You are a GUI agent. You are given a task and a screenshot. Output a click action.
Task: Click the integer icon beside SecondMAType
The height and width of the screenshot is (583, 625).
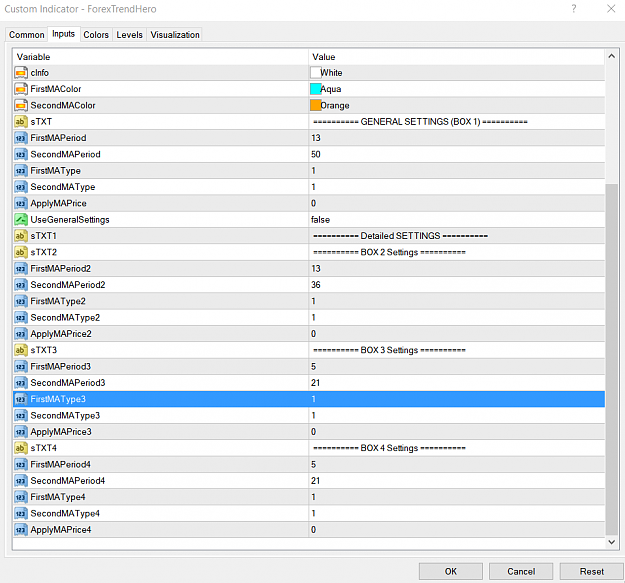pyautogui.click(x=21, y=187)
